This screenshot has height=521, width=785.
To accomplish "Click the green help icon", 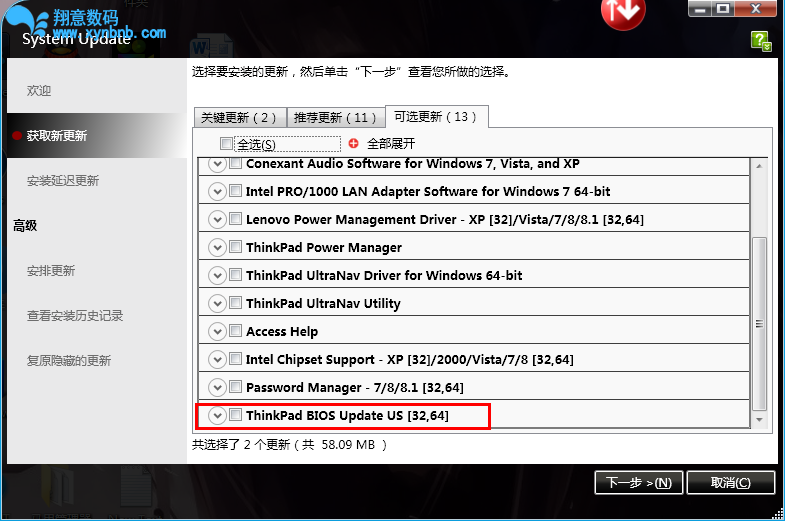I will click(x=761, y=41).
